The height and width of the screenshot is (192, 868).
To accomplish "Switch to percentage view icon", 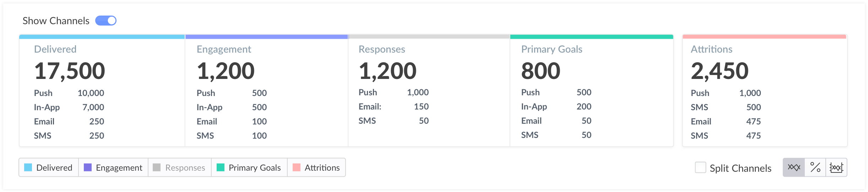I will coord(815,167).
